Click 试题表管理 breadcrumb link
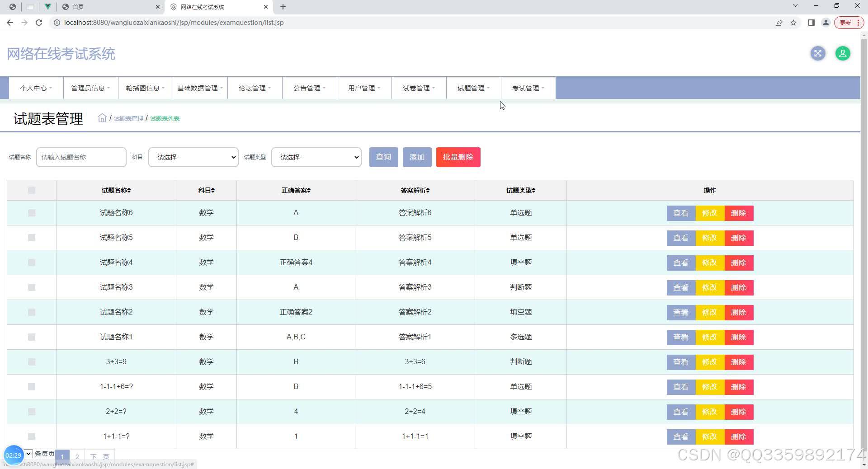This screenshot has width=868, height=469. pos(128,118)
